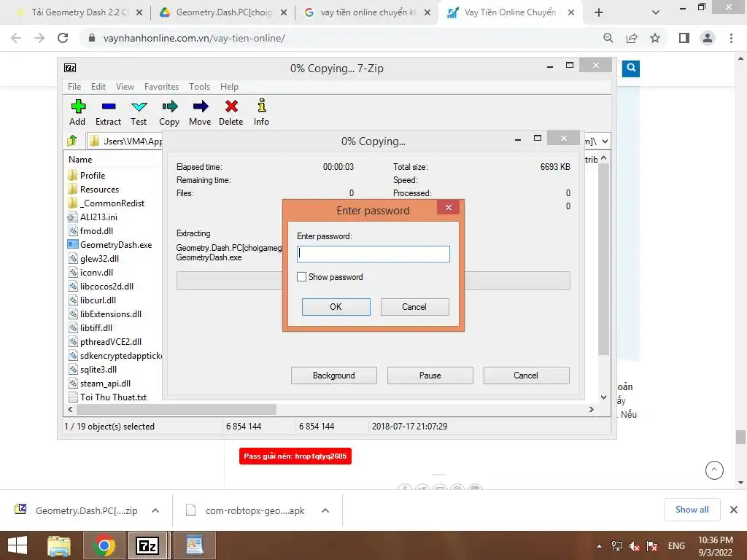Click the share page icon in address bar
The height and width of the screenshot is (560, 747).
coord(632,38)
